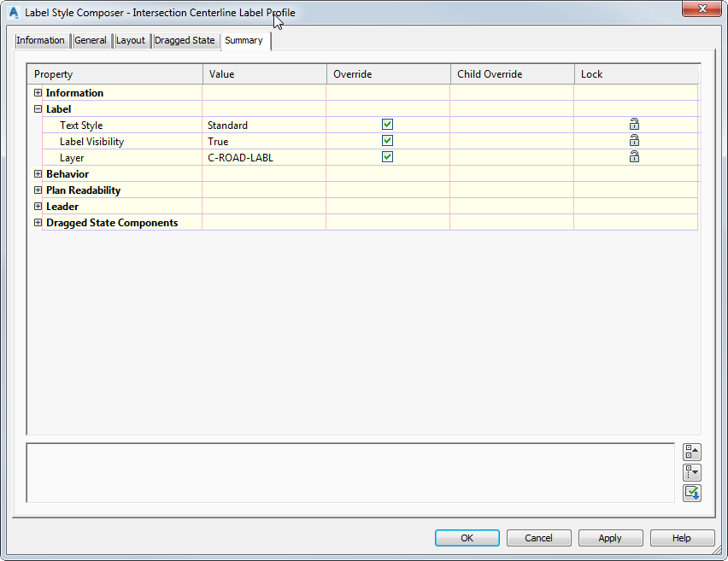Click the expand all categories icon

[x=692, y=472]
